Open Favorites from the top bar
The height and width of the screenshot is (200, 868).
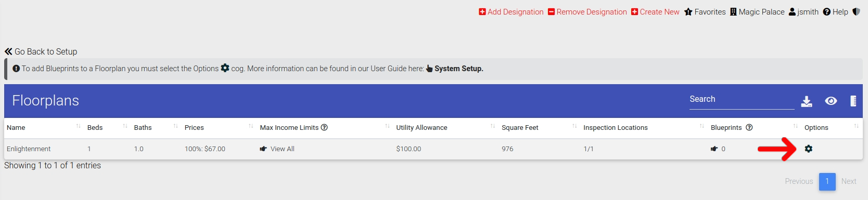[705, 12]
